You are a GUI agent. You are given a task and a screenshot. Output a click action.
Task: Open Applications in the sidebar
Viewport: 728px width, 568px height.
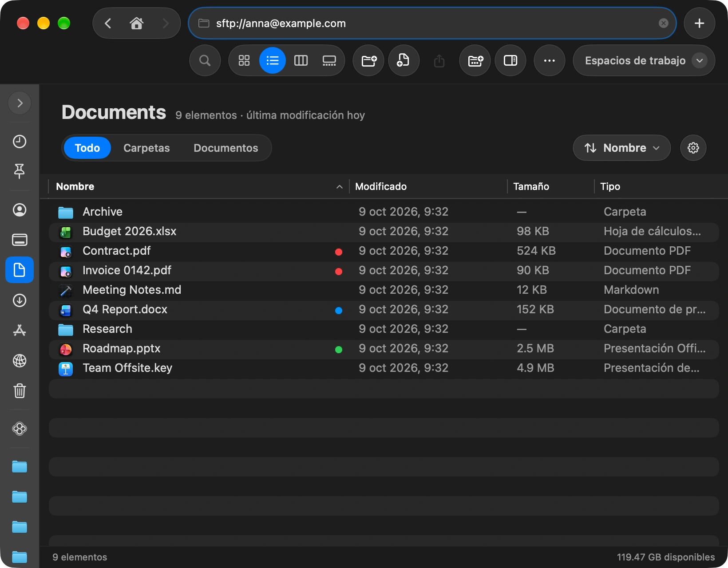point(20,331)
